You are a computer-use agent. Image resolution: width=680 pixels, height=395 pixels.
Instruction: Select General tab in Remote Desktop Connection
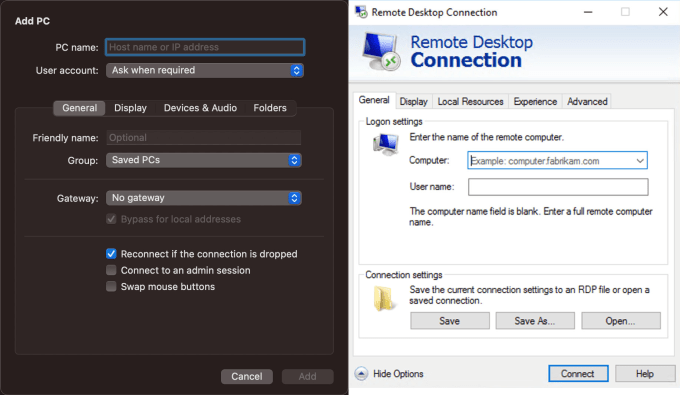pos(374,100)
